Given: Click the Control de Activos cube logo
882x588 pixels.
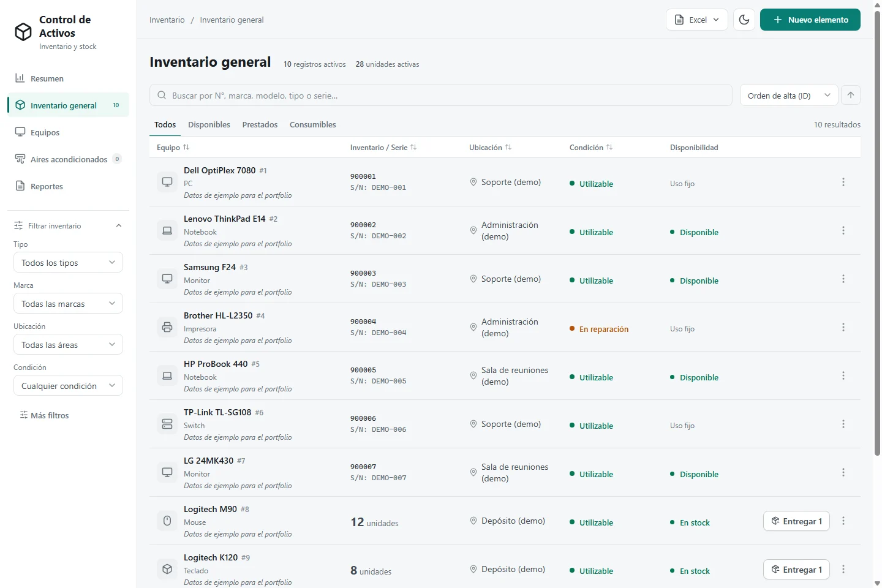Looking at the screenshot, I should point(23,32).
